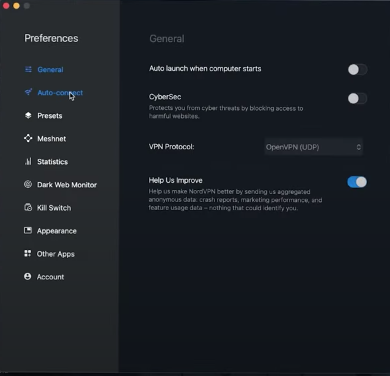Image resolution: width=390 pixels, height=376 pixels.
Task: Click the Meshnet nodes icon
Action: [28, 138]
